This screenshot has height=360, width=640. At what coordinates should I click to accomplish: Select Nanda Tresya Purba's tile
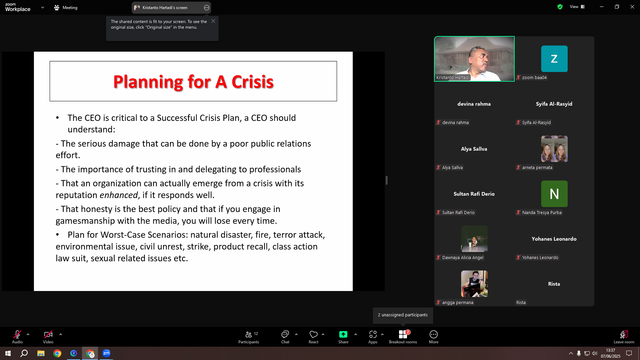pyautogui.click(x=554, y=194)
